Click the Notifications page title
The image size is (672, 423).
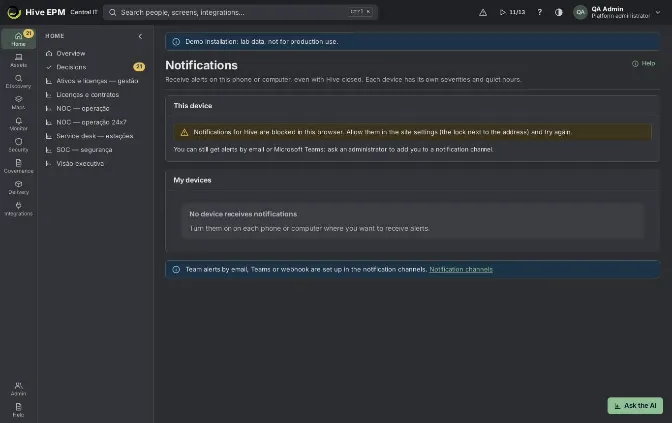click(x=201, y=65)
